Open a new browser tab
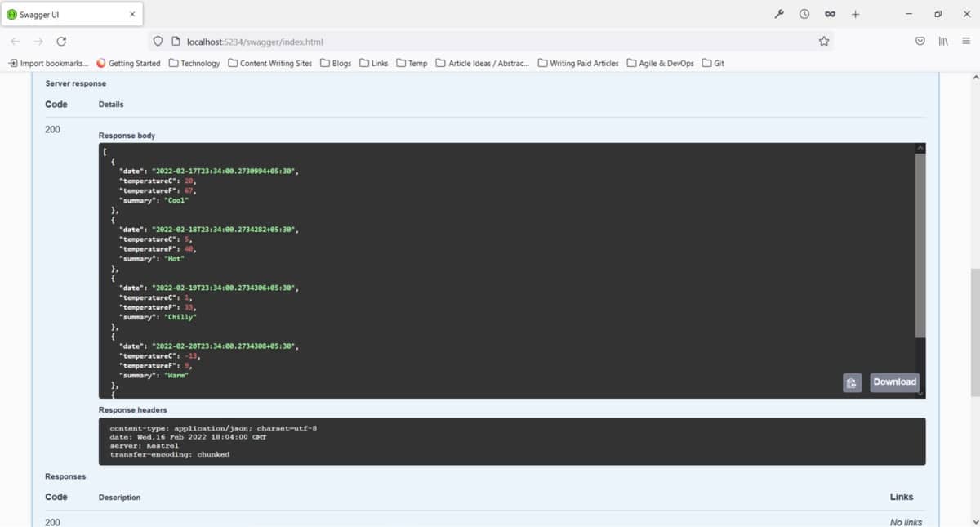 click(x=855, y=14)
